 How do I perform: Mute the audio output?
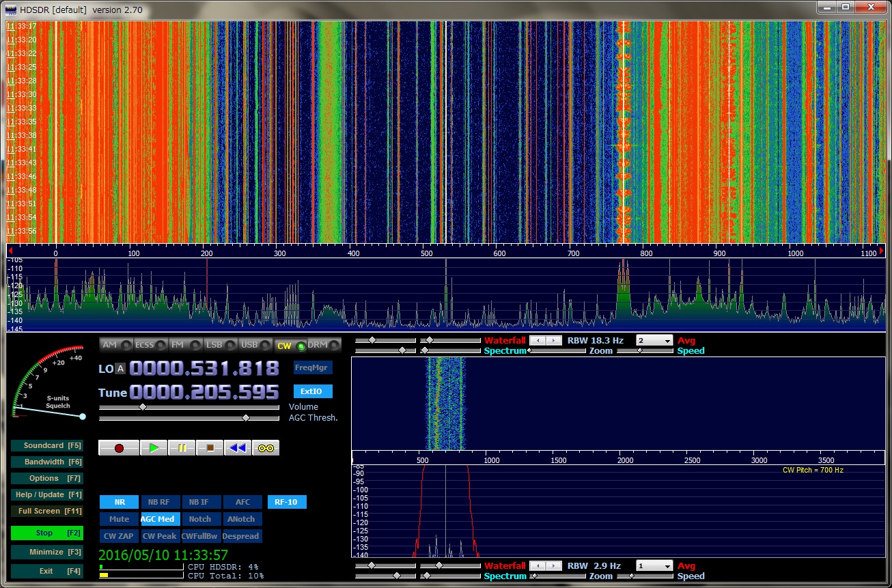click(120, 519)
